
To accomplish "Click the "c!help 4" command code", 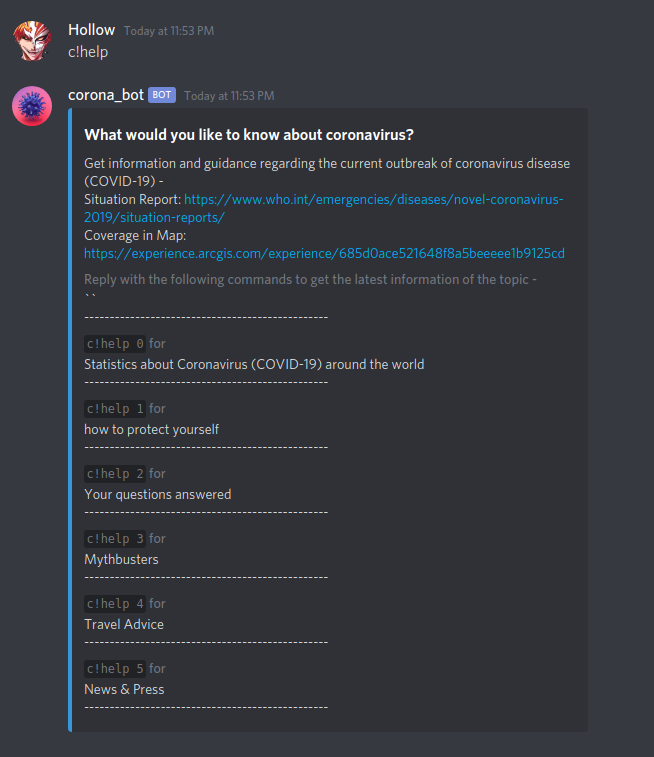I will click(x=115, y=603).
